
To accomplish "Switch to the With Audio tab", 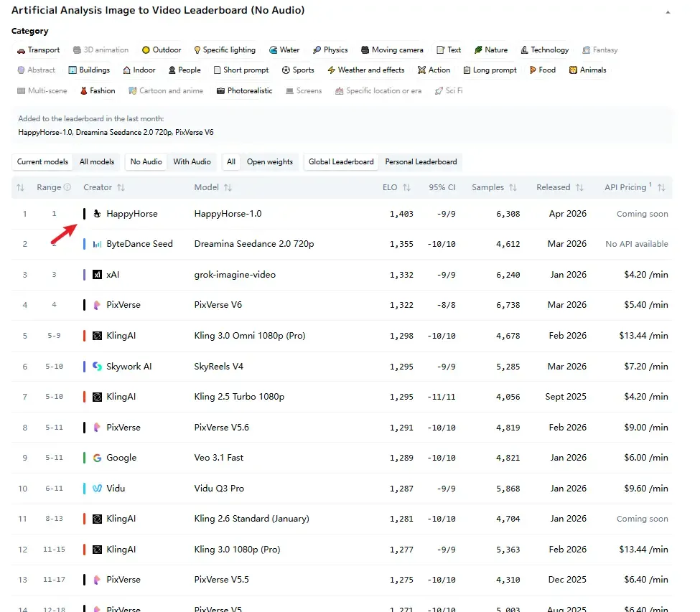I will point(192,162).
